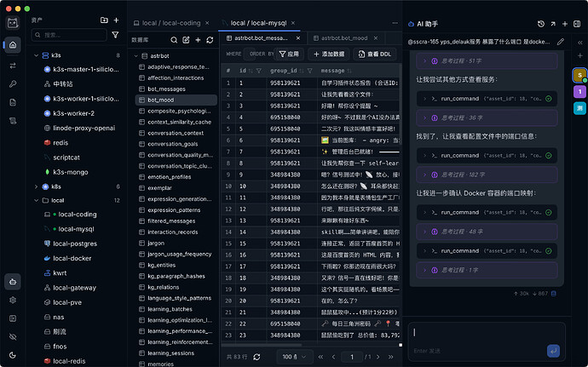Click the add data button

click(329, 54)
